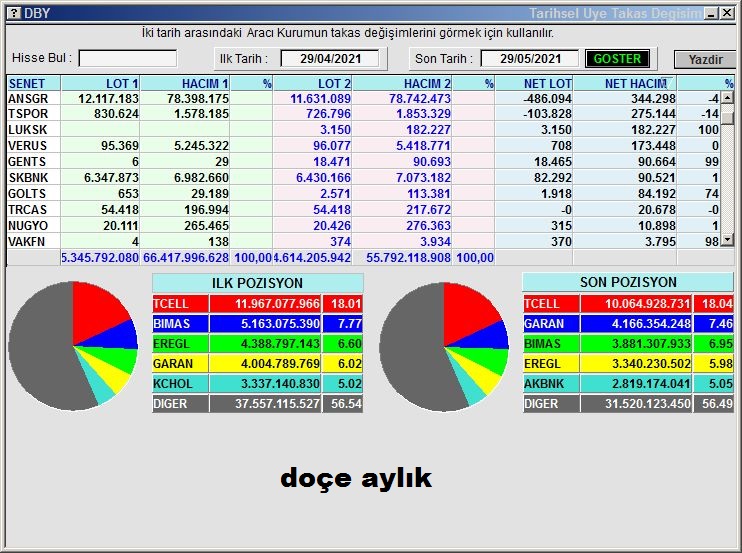Click the NET HACIM value 344.298
The width and height of the screenshot is (742, 553).
[x=653, y=98]
